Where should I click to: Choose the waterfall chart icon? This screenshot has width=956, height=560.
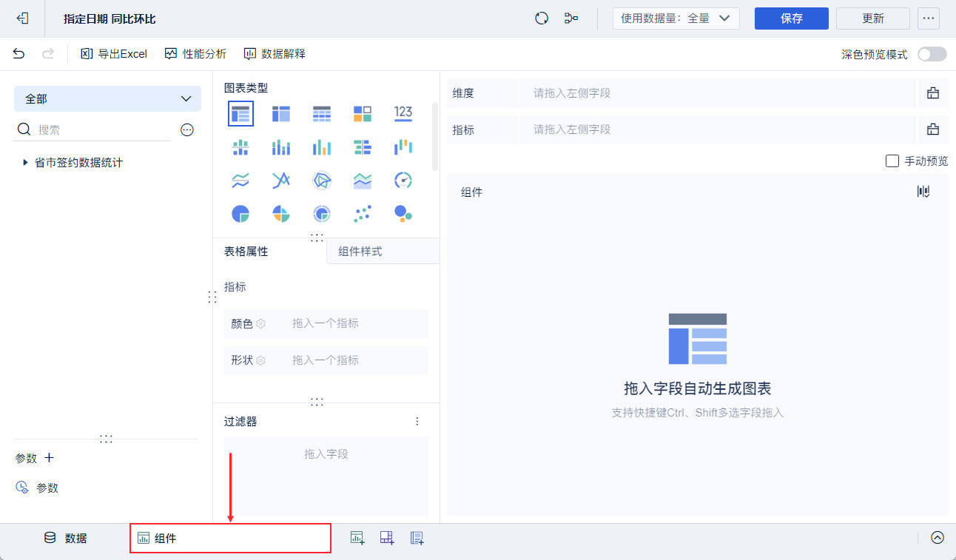[403, 146]
